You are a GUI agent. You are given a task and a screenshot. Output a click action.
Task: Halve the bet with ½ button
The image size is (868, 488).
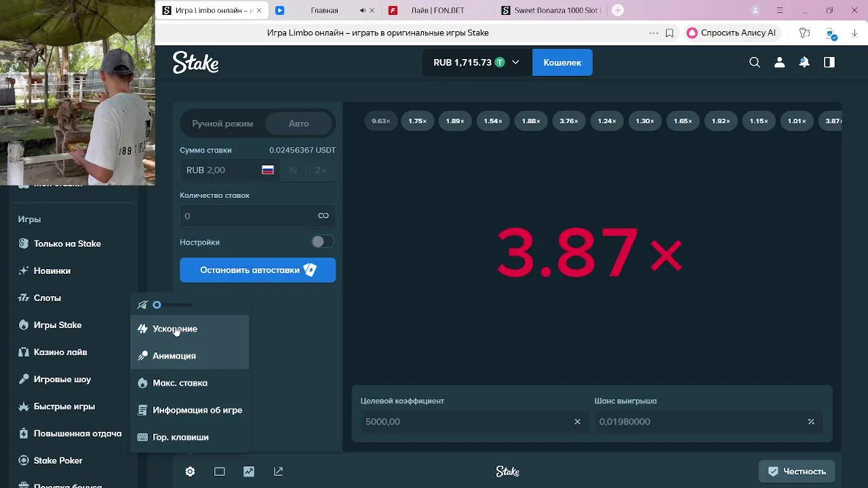pos(293,170)
